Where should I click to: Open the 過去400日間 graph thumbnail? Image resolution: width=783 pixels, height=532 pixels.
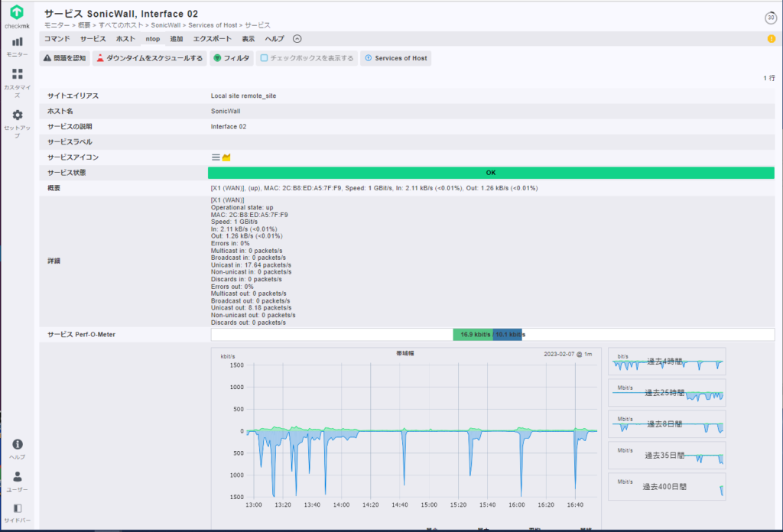[667, 487]
